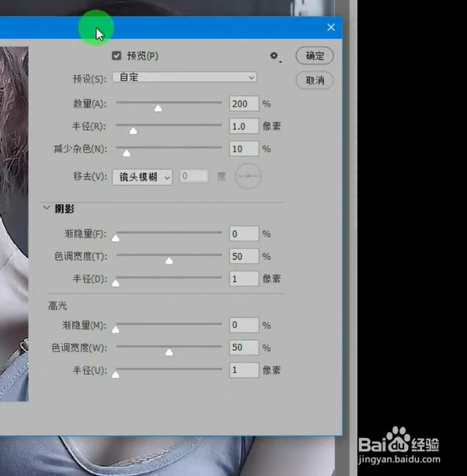Click the image preview thumbnail

click(x=14, y=224)
